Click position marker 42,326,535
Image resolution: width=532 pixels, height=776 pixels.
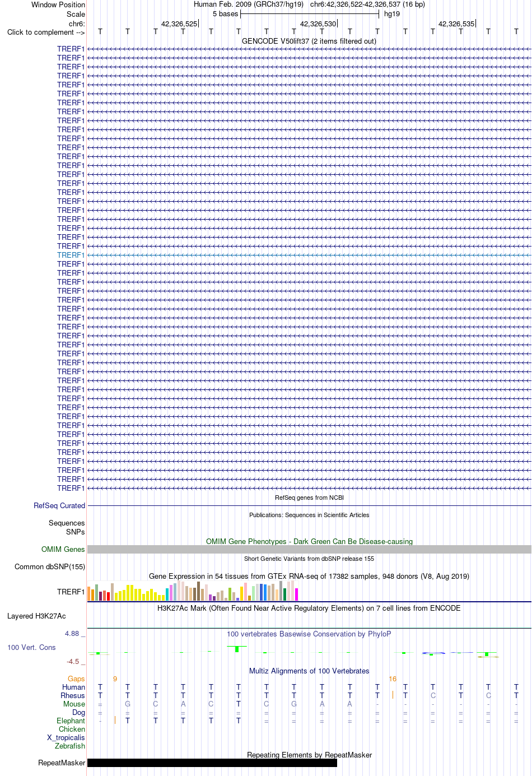456,24
